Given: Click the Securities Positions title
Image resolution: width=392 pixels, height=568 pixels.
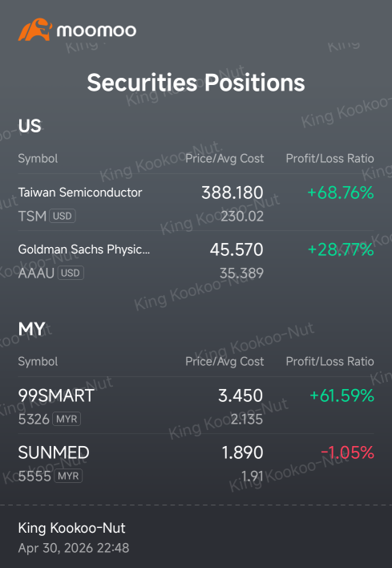Looking at the screenshot, I should click(x=196, y=83).
